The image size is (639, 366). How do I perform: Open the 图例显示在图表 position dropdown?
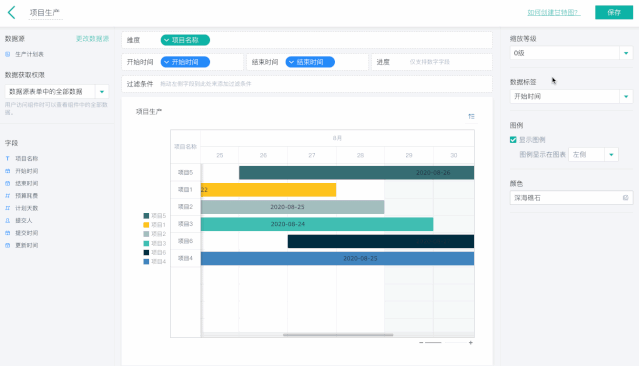click(593, 154)
